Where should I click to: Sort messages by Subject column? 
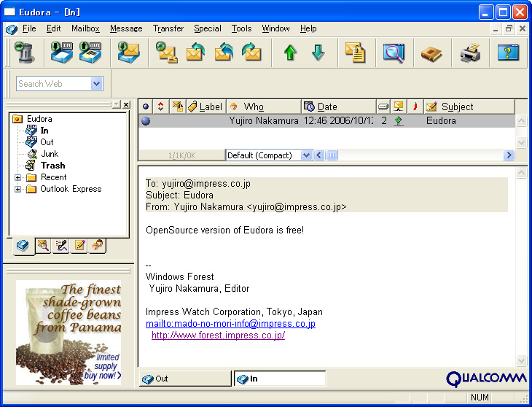(x=469, y=106)
